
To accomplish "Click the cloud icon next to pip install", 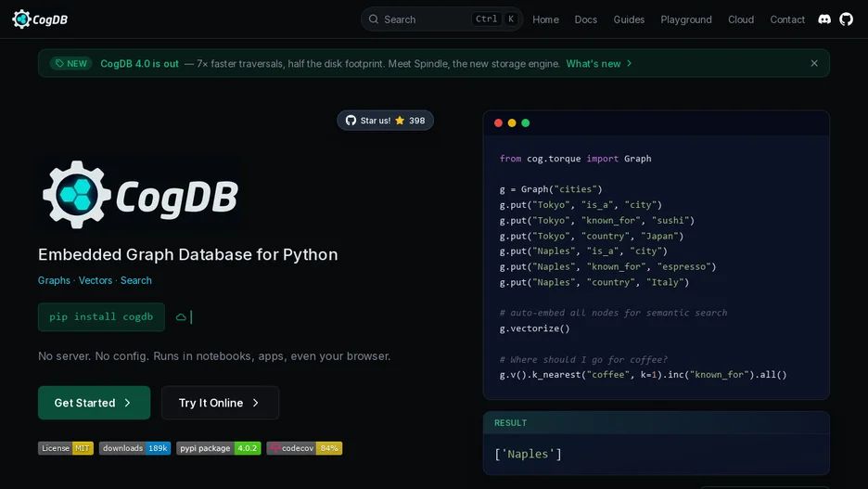I will click(x=181, y=317).
